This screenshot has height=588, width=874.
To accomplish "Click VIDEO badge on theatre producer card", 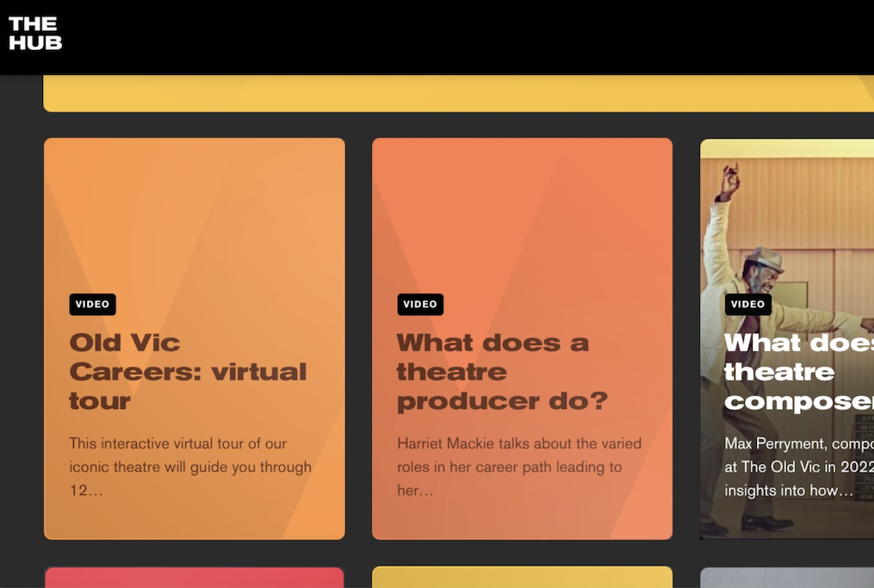I will 420,304.
